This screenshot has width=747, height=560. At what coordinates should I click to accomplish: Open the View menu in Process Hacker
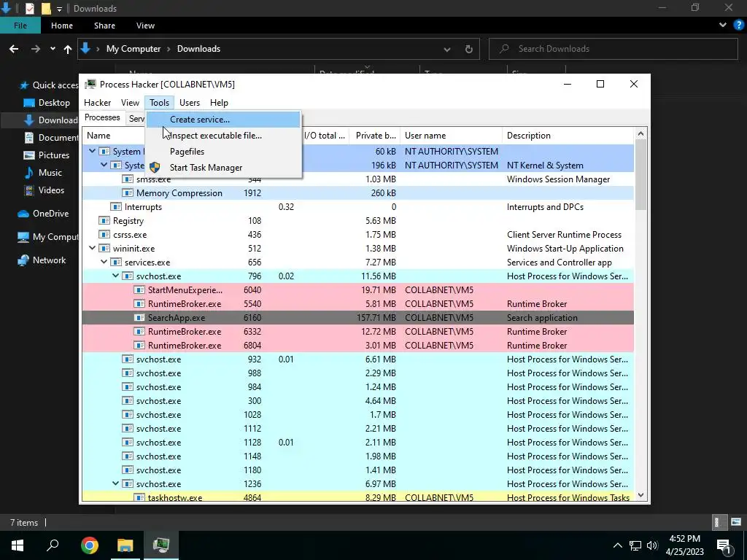130,103
